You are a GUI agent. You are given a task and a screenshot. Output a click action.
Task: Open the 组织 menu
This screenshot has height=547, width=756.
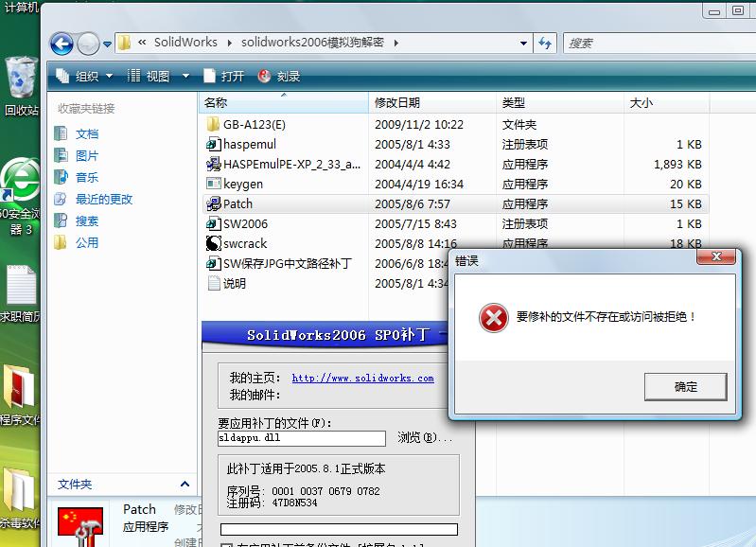click(84, 76)
